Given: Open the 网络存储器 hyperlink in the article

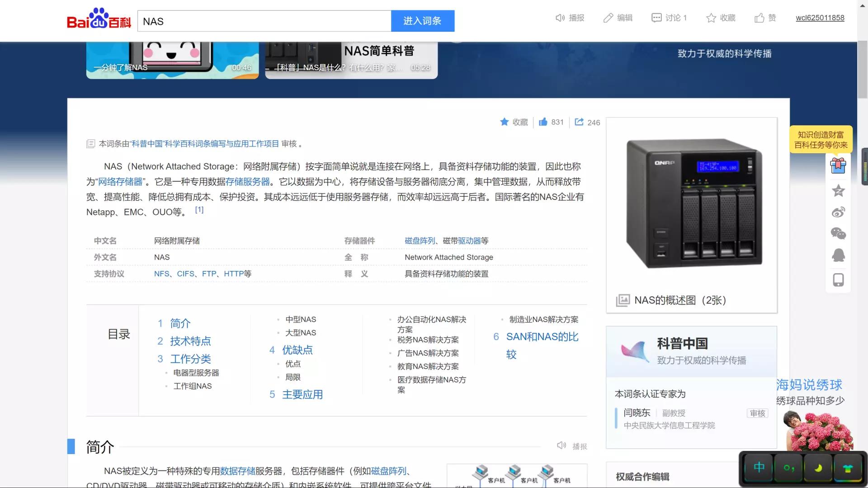Looking at the screenshot, I should tap(119, 181).
